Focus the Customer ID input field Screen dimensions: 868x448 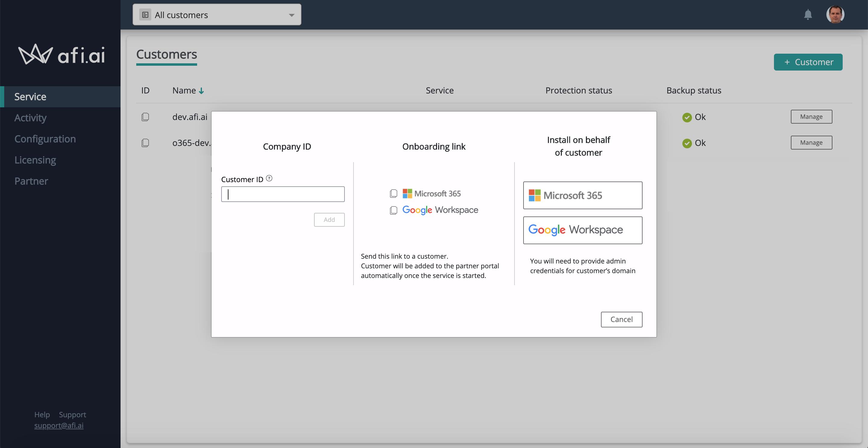[283, 194]
